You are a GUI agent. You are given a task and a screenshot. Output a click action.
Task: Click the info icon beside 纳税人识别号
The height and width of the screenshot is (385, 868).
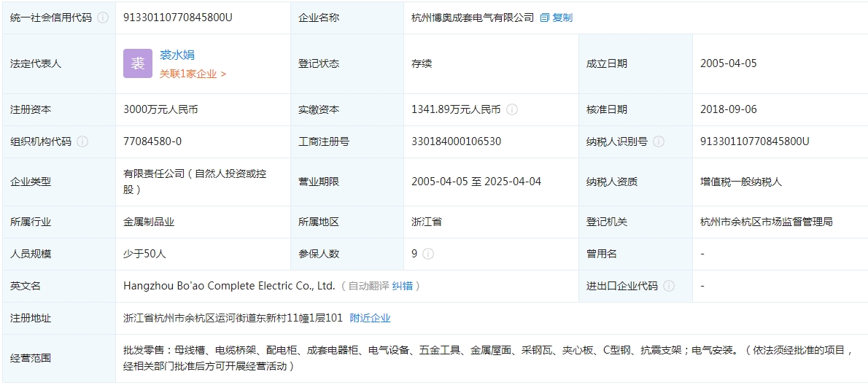tap(659, 141)
